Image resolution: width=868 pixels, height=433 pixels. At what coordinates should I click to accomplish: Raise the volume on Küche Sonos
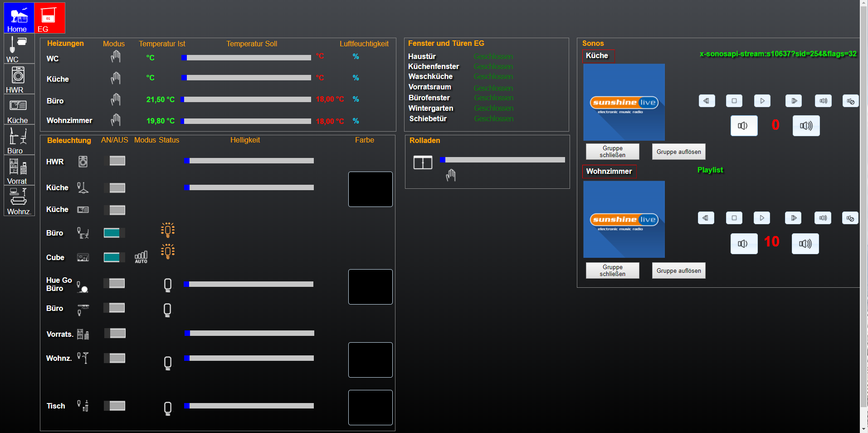point(806,126)
